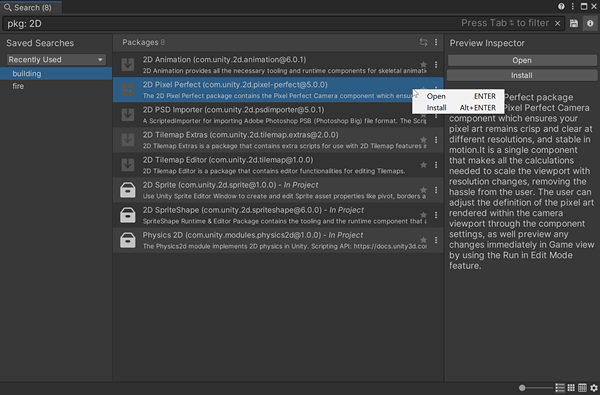Toggle the Preview Inspector info panel
The height and width of the screenshot is (395, 600).
pos(590,23)
